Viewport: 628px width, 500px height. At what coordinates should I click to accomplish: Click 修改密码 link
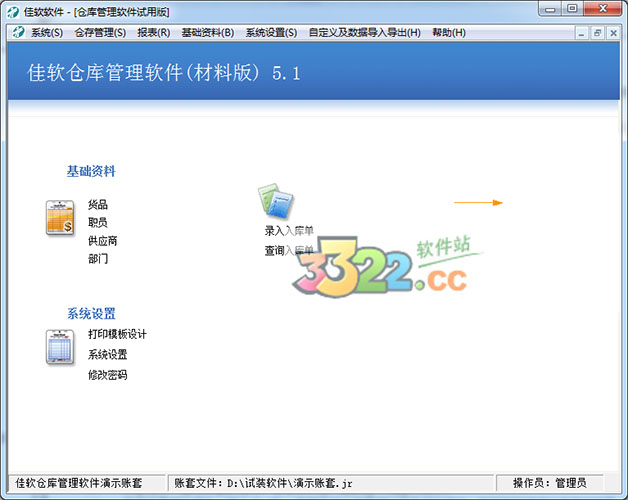point(107,375)
